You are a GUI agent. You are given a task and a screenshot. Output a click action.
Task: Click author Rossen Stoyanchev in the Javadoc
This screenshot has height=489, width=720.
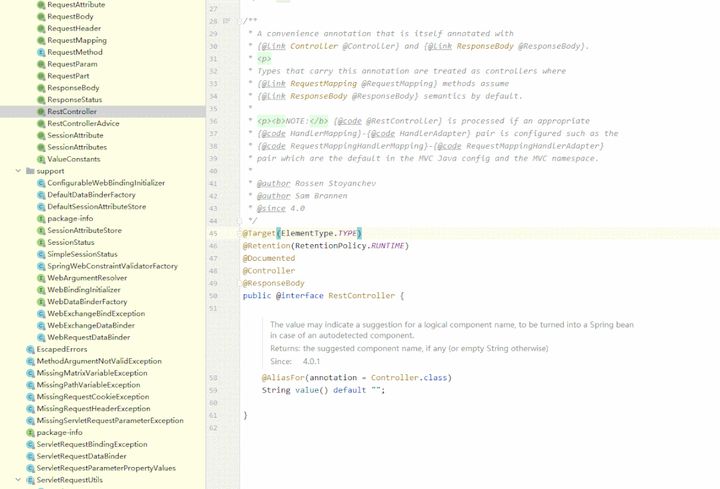316,183
